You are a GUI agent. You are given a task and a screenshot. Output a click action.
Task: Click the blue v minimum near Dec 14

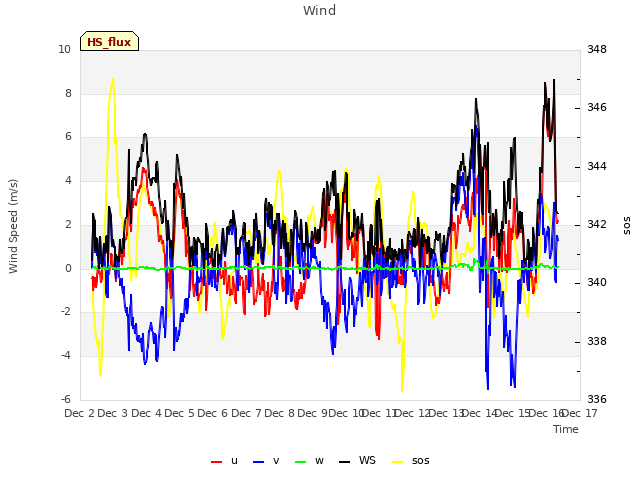point(488,389)
